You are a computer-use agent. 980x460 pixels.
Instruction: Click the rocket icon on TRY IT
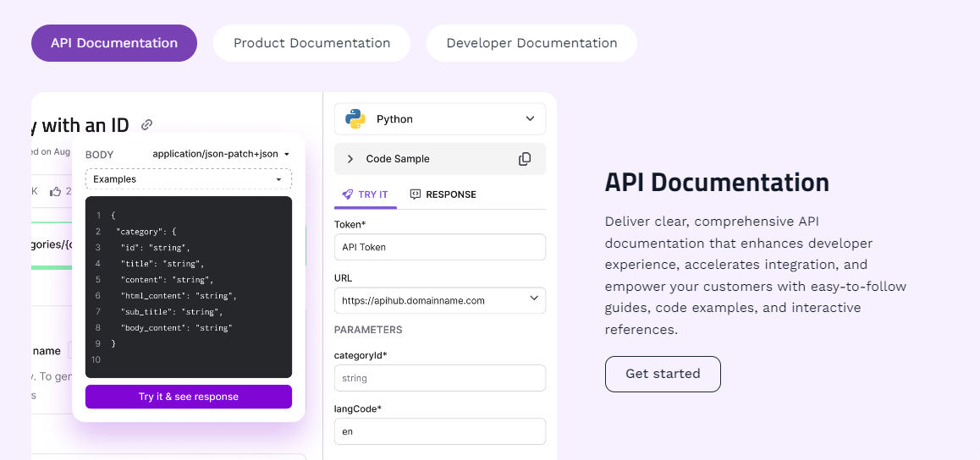(x=347, y=194)
